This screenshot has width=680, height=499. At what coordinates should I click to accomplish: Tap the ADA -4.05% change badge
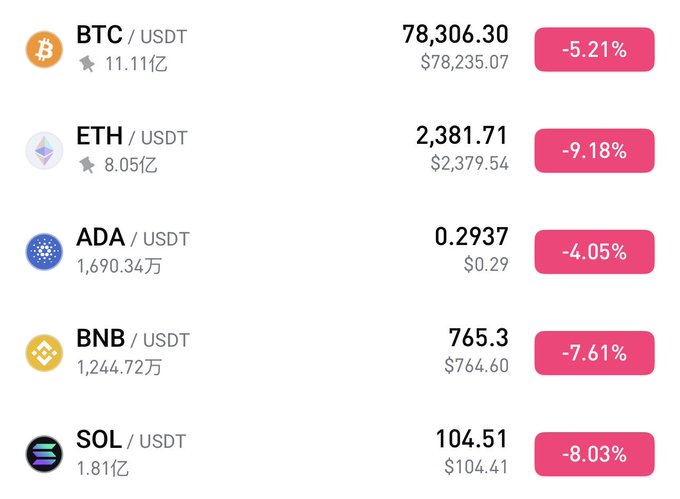[594, 252]
